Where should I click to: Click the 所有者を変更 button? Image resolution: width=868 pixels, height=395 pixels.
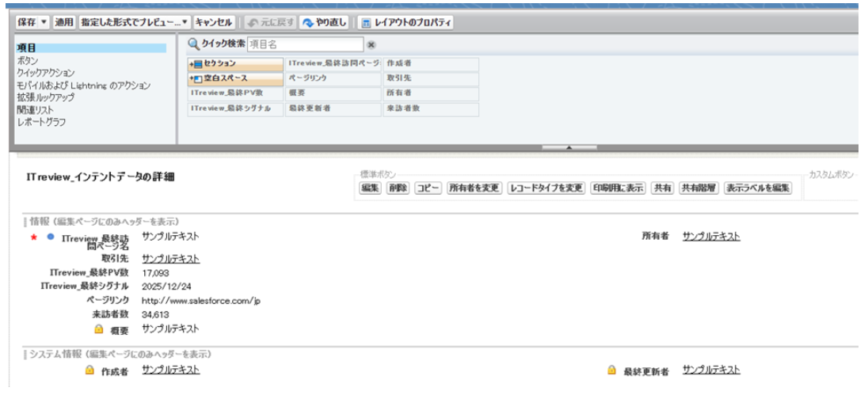point(474,188)
